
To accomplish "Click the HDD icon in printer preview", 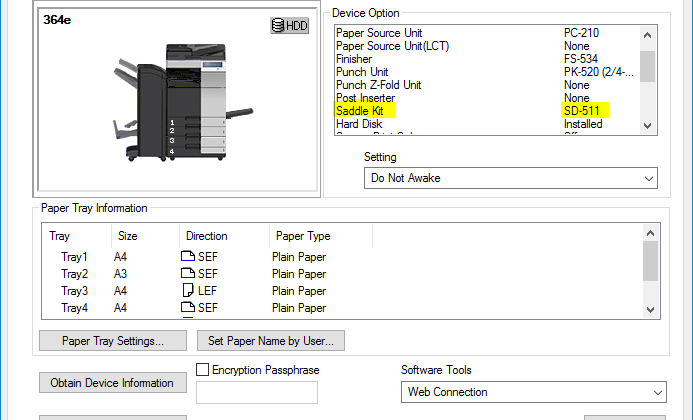I will 290,26.
